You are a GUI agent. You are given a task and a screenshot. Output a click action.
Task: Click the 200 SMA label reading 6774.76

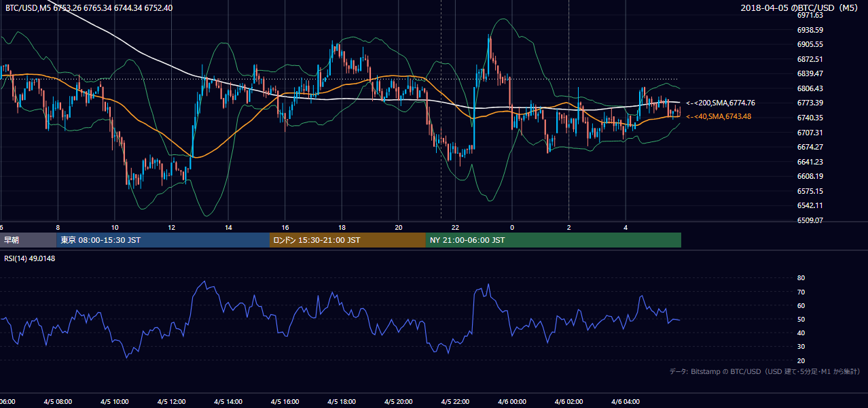[721, 103]
